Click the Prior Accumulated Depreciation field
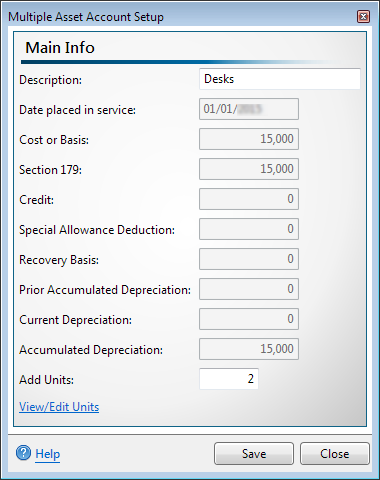 (x=249, y=289)
